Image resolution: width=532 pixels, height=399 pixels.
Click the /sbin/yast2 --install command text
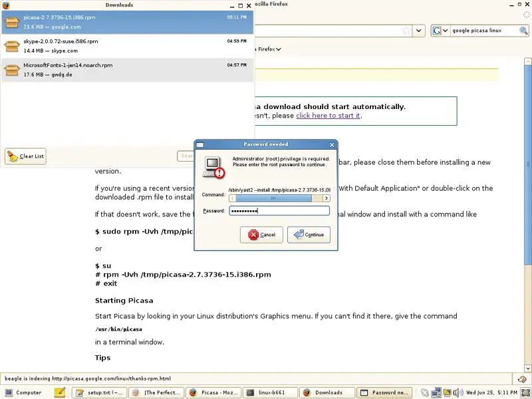coord(279,190)
